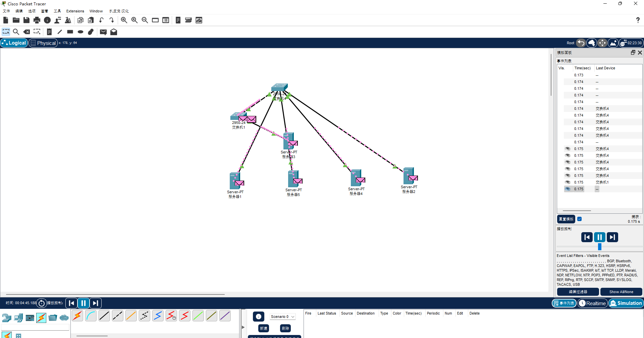Screen dimensions: 644x338
Task: Open an existing file via the folder icon
Action: [16, 20]
